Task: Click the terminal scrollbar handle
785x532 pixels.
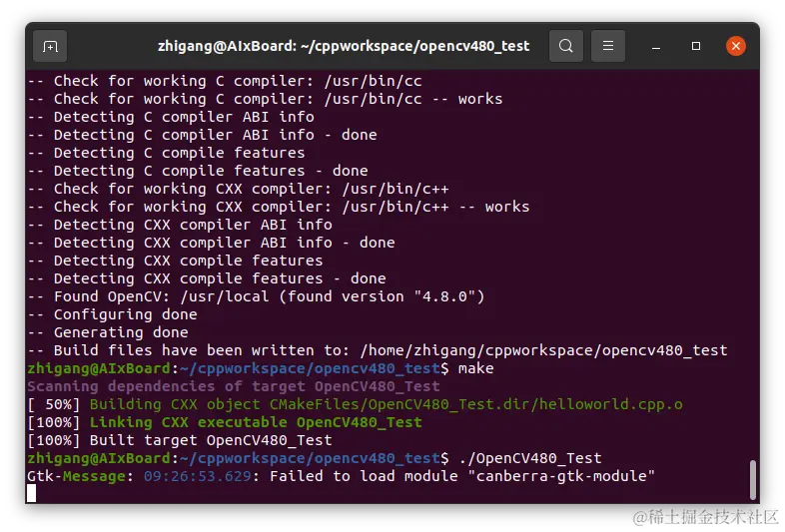Action: pos(752,479)
